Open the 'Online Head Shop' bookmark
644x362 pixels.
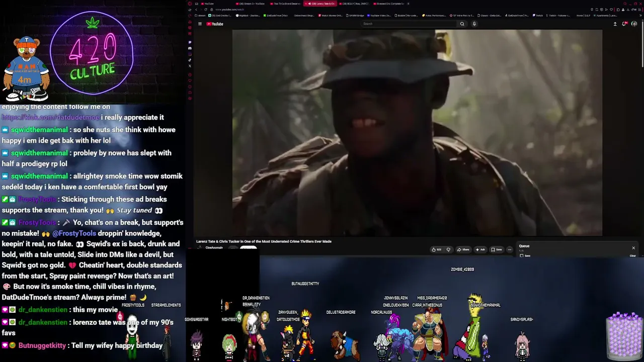303,16
